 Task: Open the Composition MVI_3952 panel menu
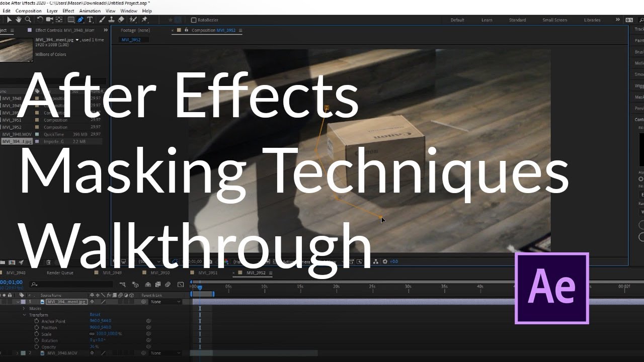(240, 31)
